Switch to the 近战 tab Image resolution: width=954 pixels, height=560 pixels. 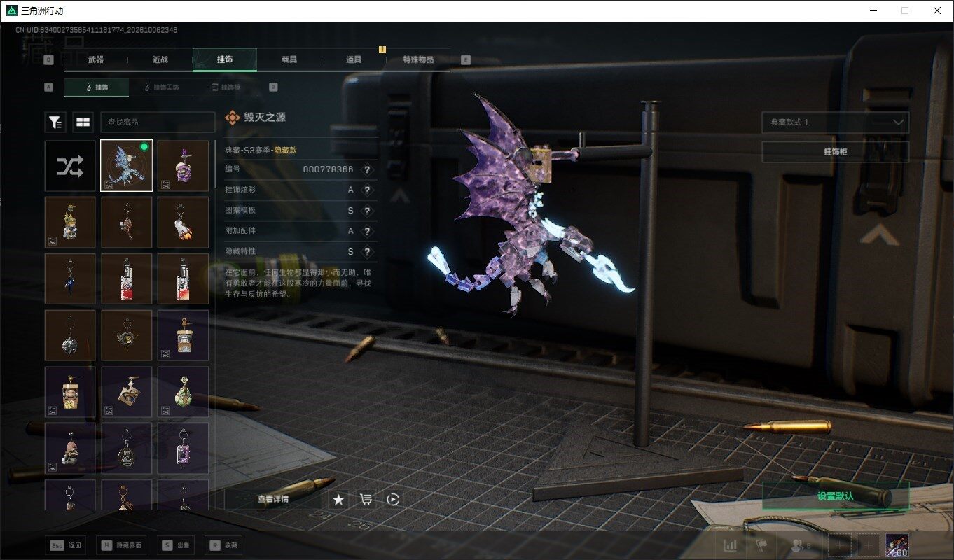point(160,60)
